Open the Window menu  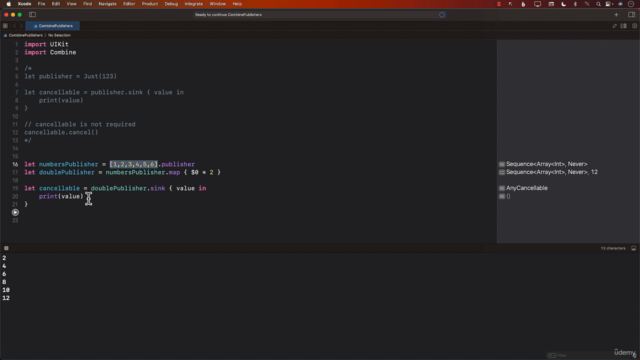218,4
